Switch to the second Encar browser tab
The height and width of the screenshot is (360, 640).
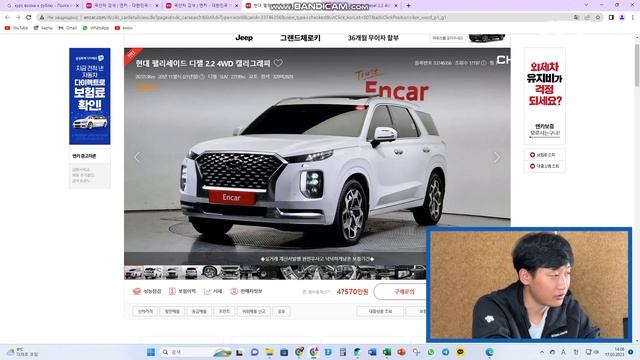pos(122,6)
